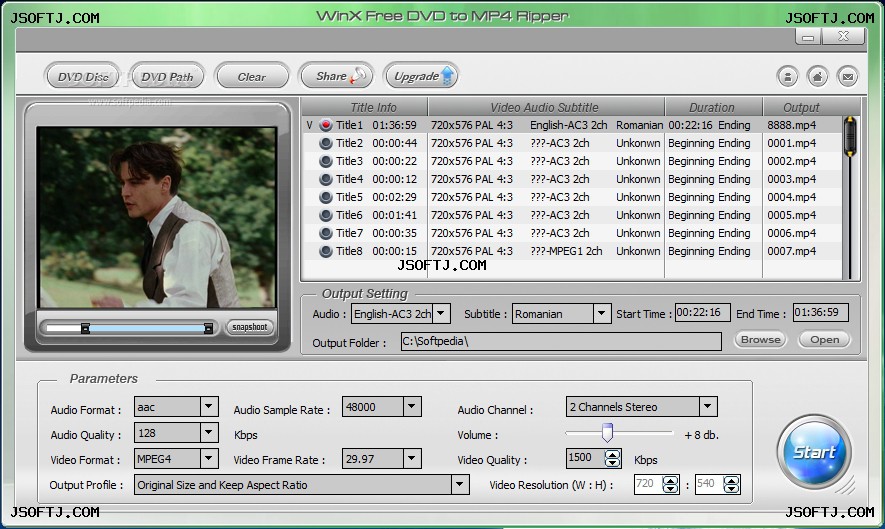885x529 pixels.
Task: Expand the Video Format dropdown
Action: coord(208,458)
